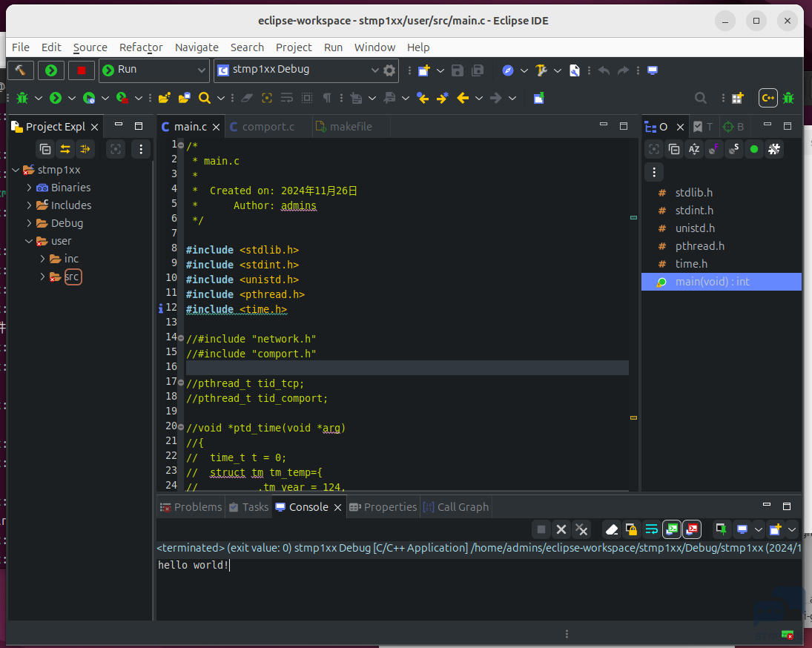
Task: Go to Last Edit Location arrow
Action: tap(423, 98)
